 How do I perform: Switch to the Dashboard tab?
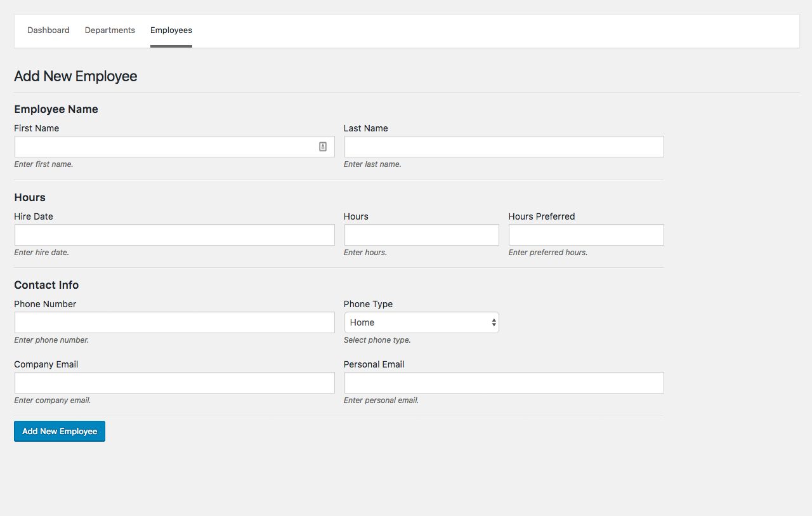48,30
